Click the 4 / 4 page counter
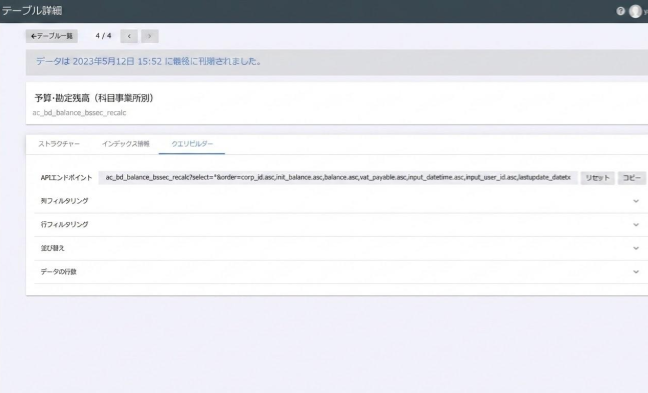The image size is (648, 393). point(103,36)
